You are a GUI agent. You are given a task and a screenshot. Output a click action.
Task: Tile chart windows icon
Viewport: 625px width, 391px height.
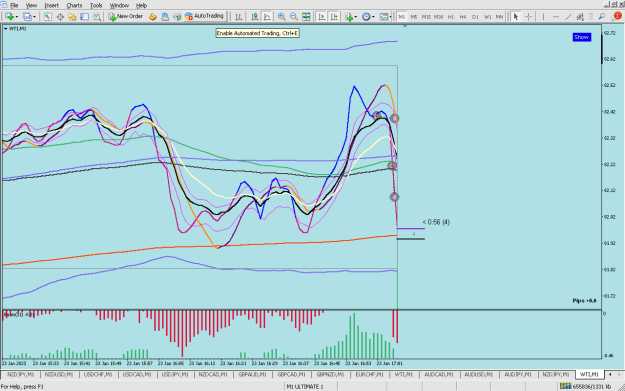click(306, 16)
